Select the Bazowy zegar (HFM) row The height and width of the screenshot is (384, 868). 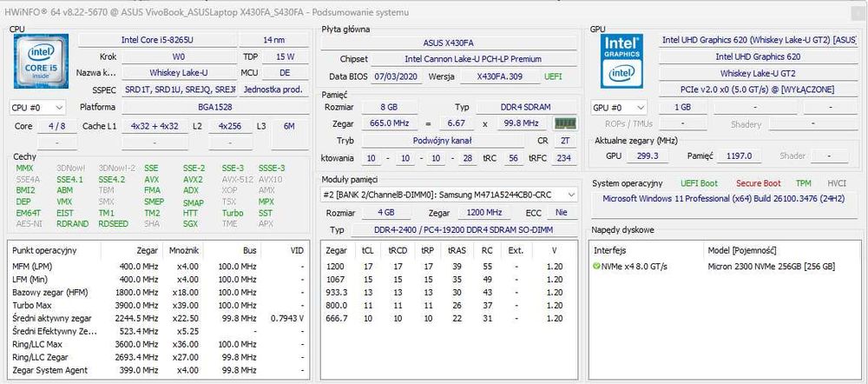pyautogui.click(x=158, y=292)
